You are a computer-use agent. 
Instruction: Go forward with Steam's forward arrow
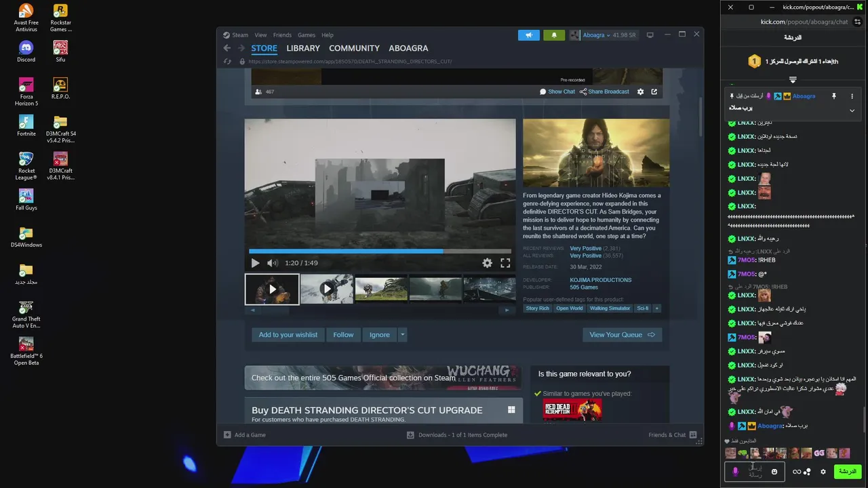pos(241,48)
